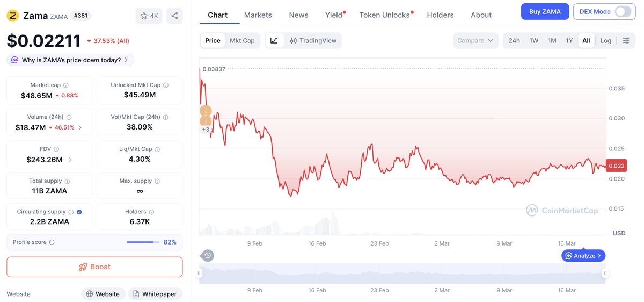Select the 1M time range

pyautogui.click(x=552, y=40)
